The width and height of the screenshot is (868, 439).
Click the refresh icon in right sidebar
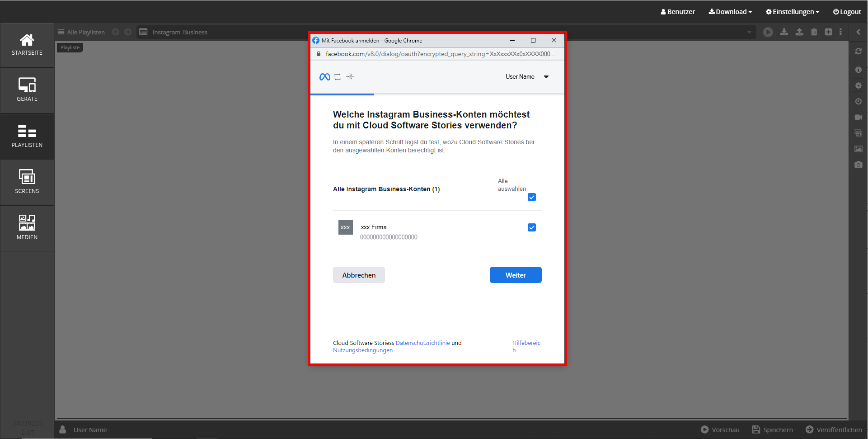tap(858, 52)
